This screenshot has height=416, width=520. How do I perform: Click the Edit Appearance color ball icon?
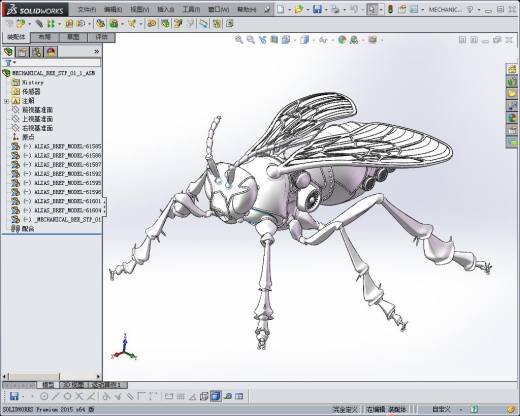click(x=342, y=40)
